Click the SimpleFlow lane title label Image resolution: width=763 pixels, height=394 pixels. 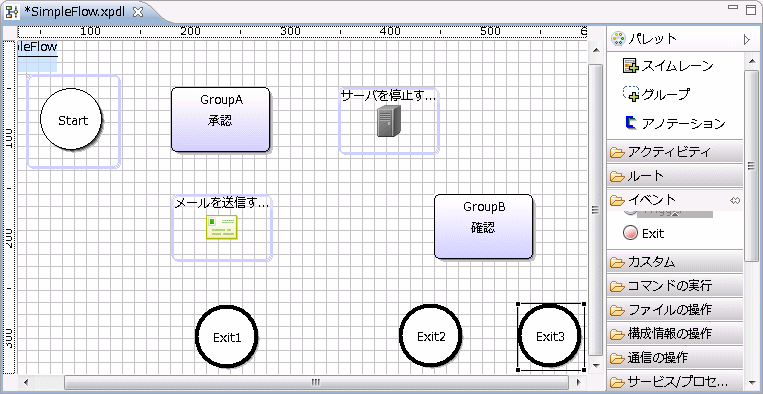click(37, 47)
